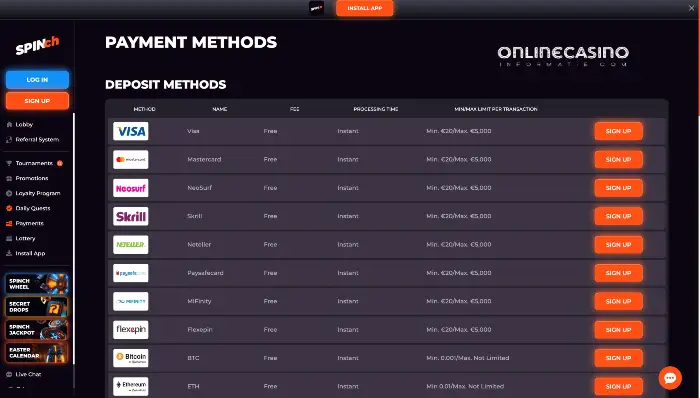Screen dimensions: 700x398
Task: Click the 'Min. 0.001/Max. Not Limited' text
Action: (x=467, y=358)
